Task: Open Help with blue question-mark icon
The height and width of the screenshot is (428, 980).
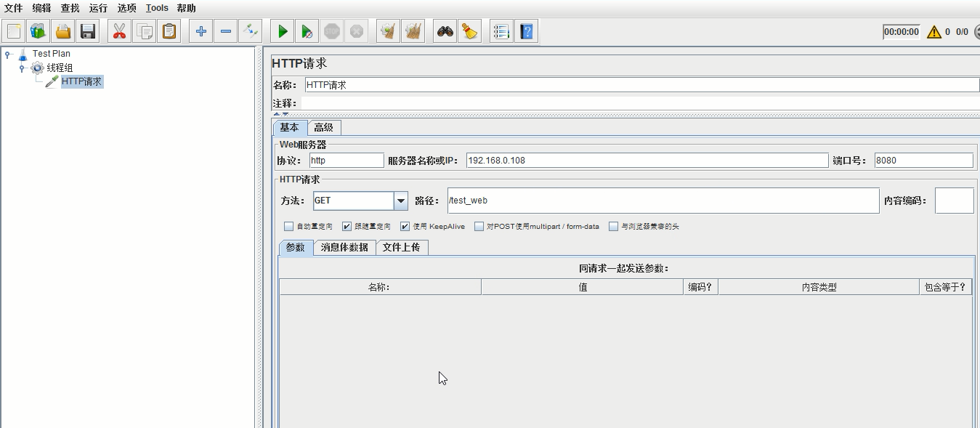Action: click(x=527, y=31)
